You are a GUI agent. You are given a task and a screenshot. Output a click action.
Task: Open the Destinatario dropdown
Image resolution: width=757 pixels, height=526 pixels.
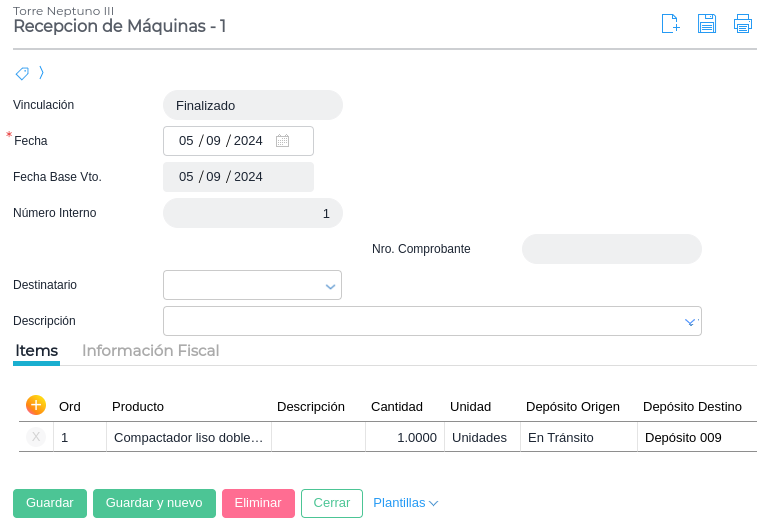click(x=330, y=286)
